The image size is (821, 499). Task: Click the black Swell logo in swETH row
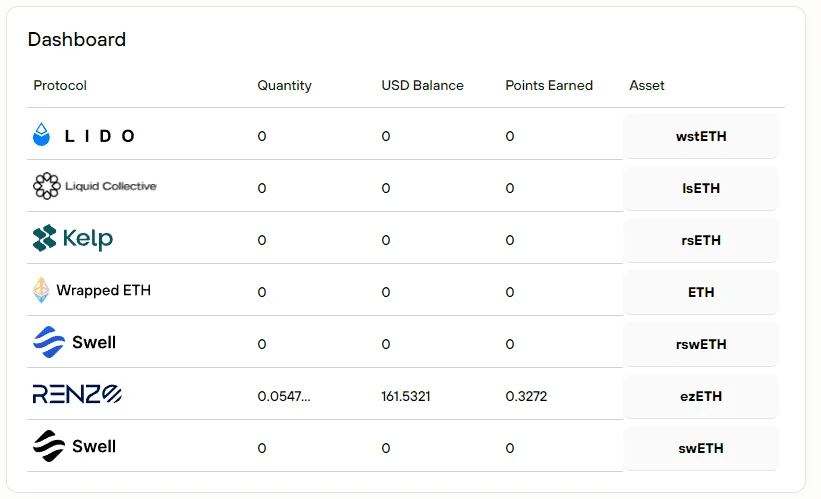point(49,446)
